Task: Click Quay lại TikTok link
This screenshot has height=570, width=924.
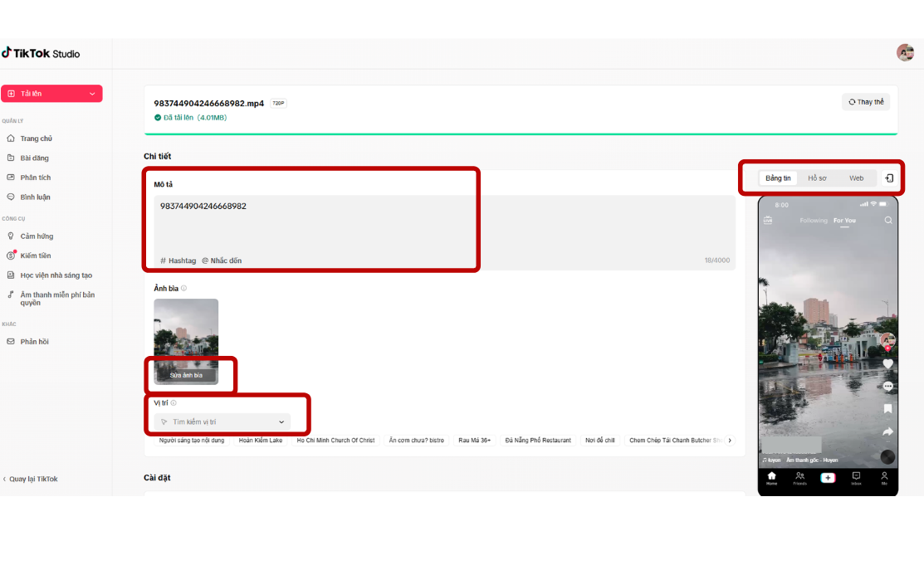Action: point(30,479)
